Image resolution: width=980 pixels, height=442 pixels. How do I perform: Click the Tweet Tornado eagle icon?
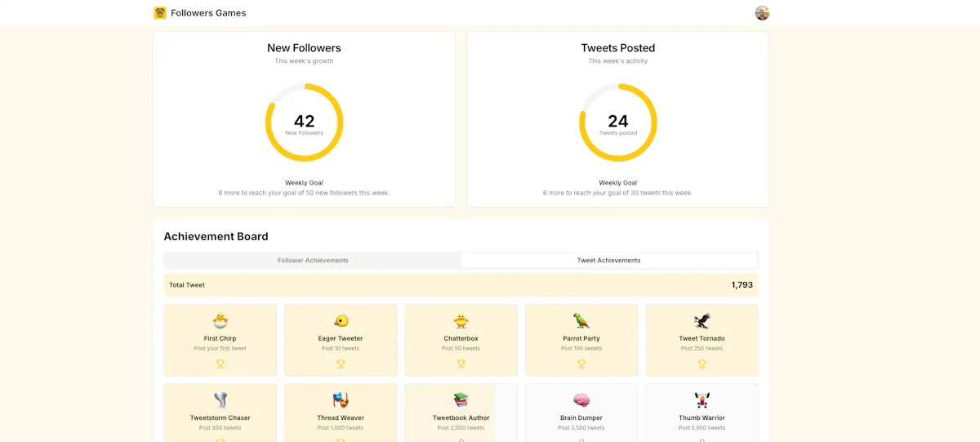point(702,321)
